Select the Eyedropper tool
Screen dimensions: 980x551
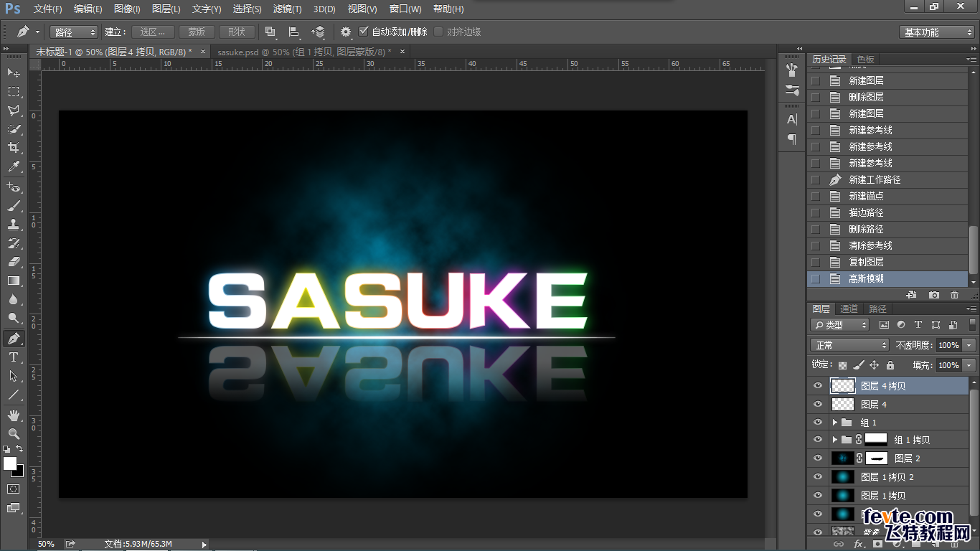14,166
